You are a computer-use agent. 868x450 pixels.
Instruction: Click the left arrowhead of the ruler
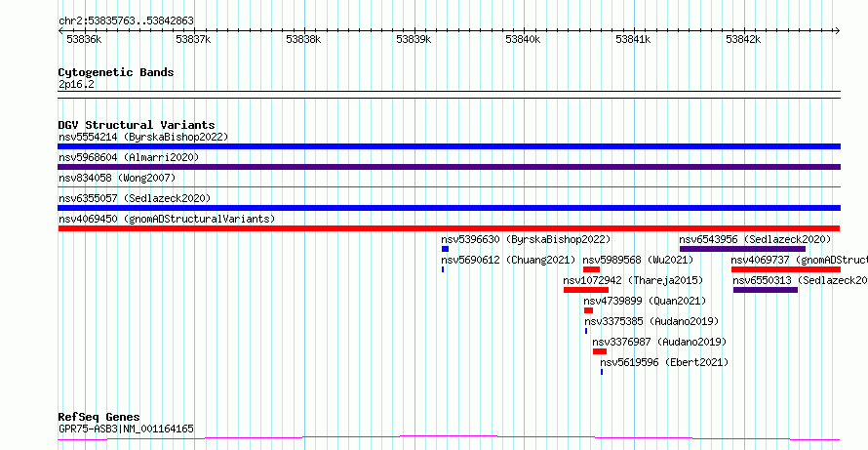click(60, 30)
